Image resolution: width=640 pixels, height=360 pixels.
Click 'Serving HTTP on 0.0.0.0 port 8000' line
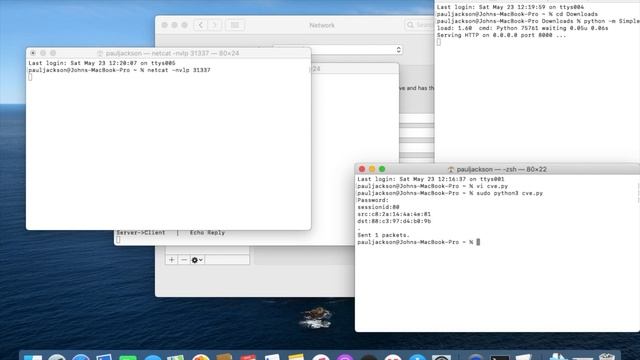pos(501,35)
